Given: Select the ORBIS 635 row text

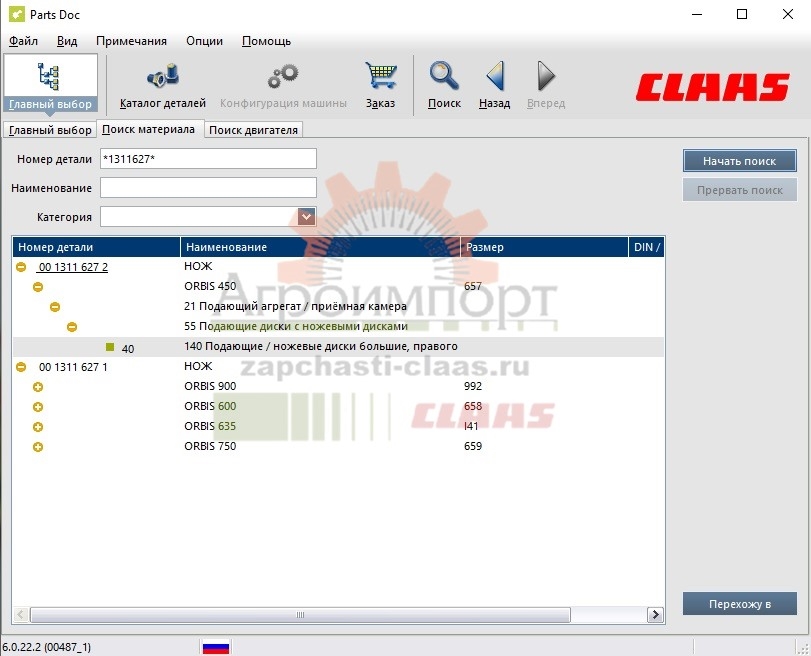Looking at the screenshot, I should (210, 426).
